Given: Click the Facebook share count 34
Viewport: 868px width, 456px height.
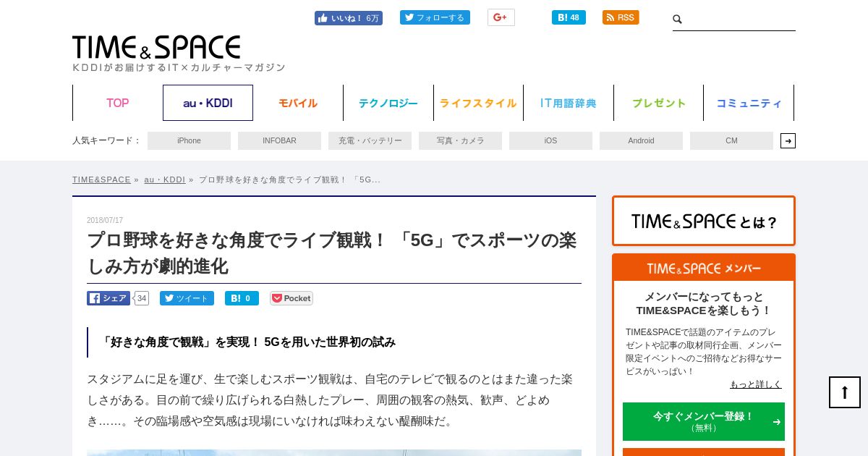Looking at the screenshot, I should [x=142, y=298].
